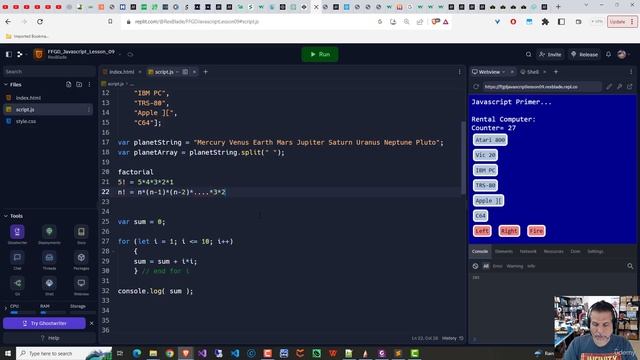Open the devtools Network tab
The height and width of the screenshot is (360, 640).
[528, 251]
